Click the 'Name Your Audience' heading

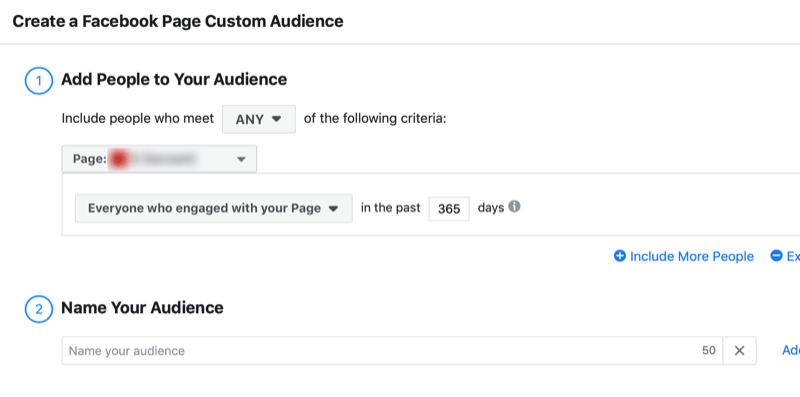[142, 308]
